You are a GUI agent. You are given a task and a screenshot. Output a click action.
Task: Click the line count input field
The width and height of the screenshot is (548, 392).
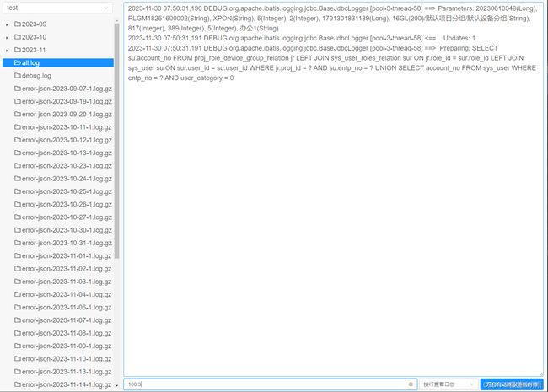pos(270,384)
